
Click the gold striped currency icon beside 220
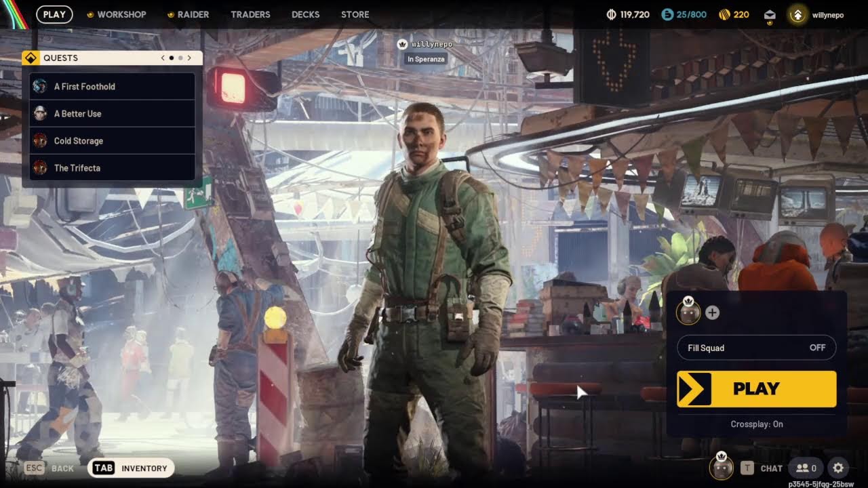tap(724, 14)
